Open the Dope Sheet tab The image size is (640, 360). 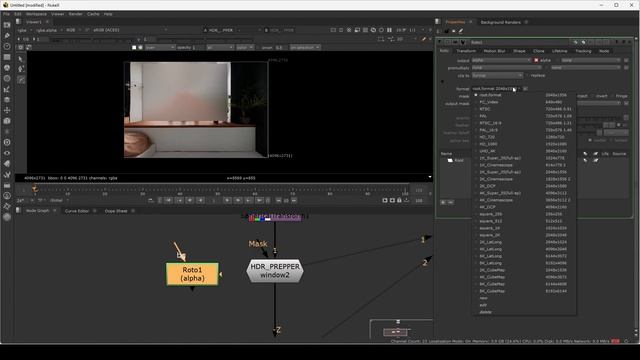point(116,211)
